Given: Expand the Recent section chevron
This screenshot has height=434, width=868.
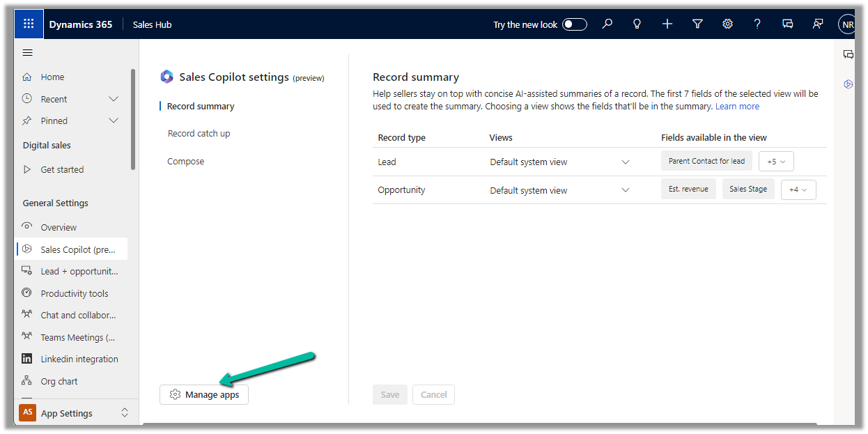Looking at the screenshot, I should tap(114, 99).
